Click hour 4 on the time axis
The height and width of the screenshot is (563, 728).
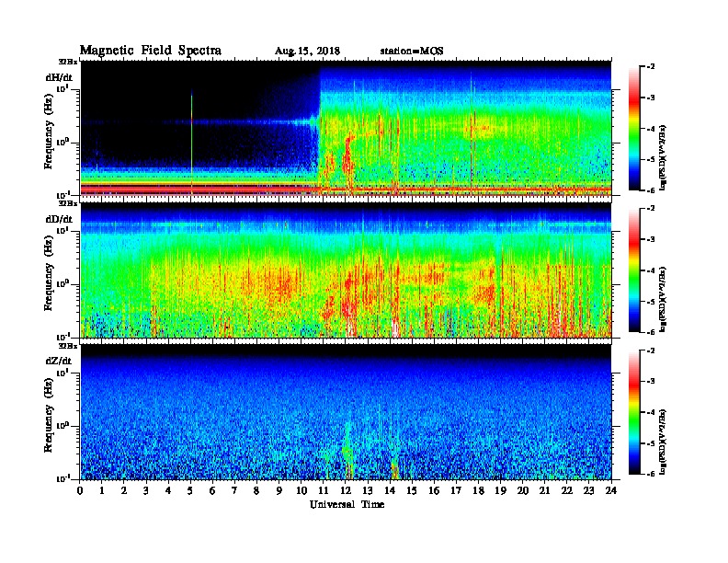pos(168,491)
